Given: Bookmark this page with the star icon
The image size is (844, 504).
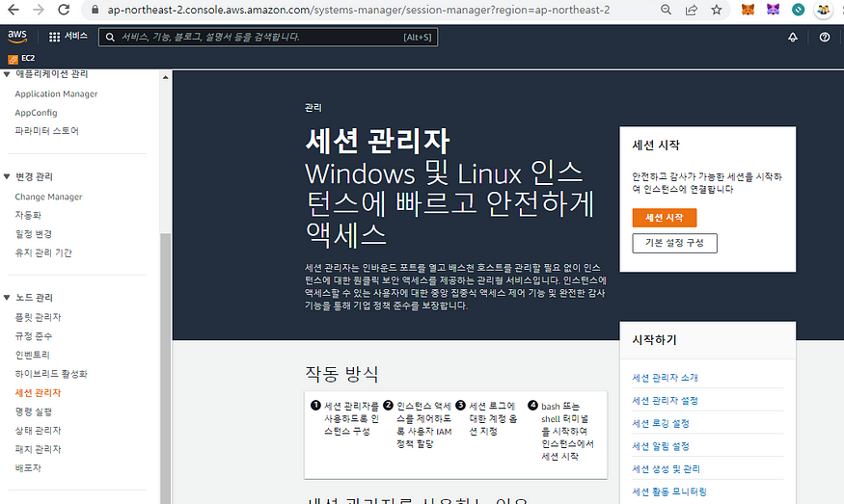Looking at the screenshot, I should pyautogui.click(x=717, y=10).
